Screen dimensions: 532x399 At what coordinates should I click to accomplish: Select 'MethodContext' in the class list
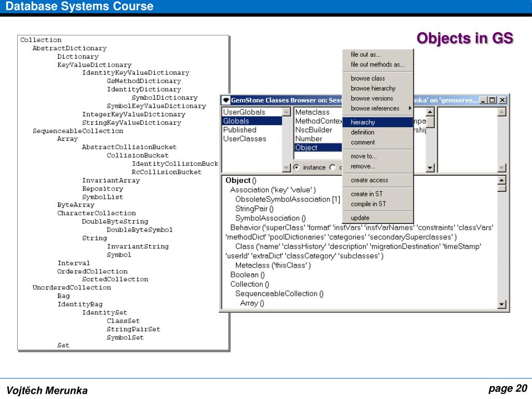tap(318, 121)
